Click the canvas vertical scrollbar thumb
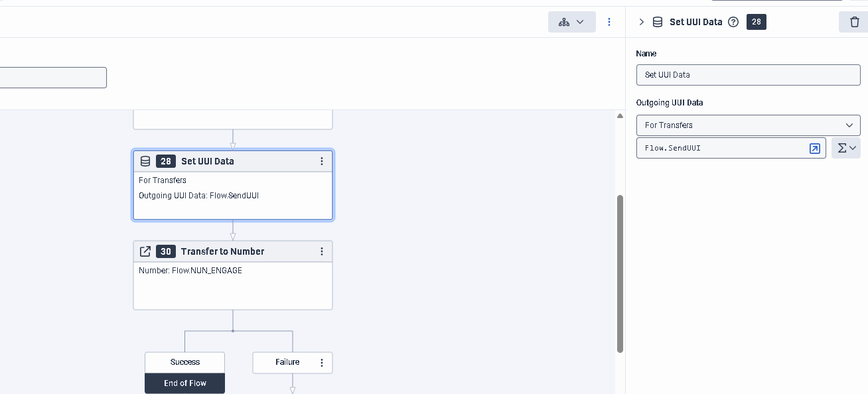 pos(620,272)
